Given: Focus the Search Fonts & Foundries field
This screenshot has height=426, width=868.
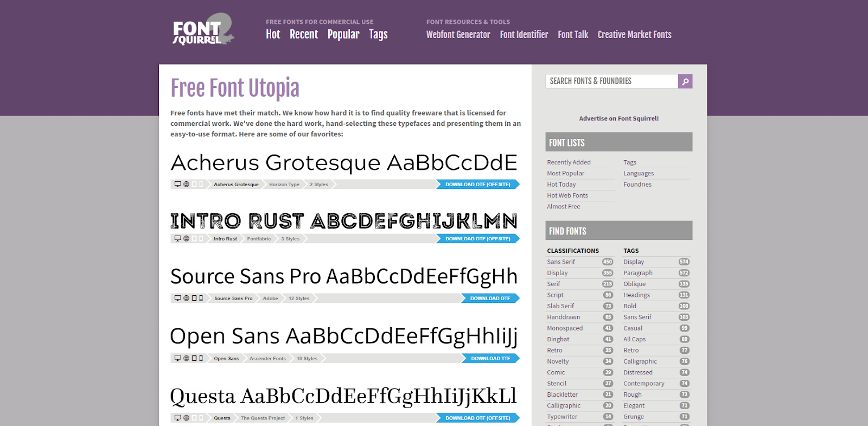Looking at the screenshot, I should [x=612, y=81].
